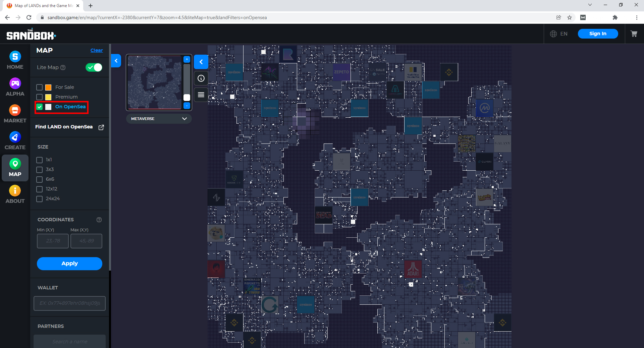Expand the METAVERSE dropdown

(159, 119)
